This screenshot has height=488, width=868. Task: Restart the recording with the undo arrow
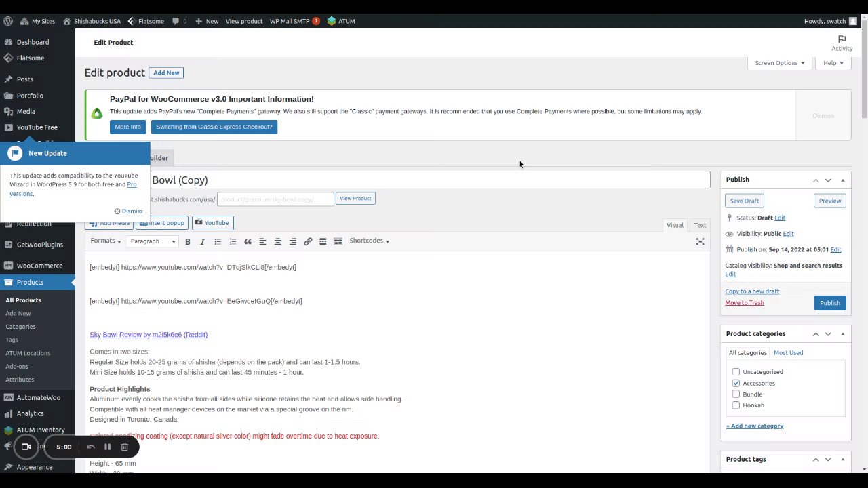coord(90,447)
